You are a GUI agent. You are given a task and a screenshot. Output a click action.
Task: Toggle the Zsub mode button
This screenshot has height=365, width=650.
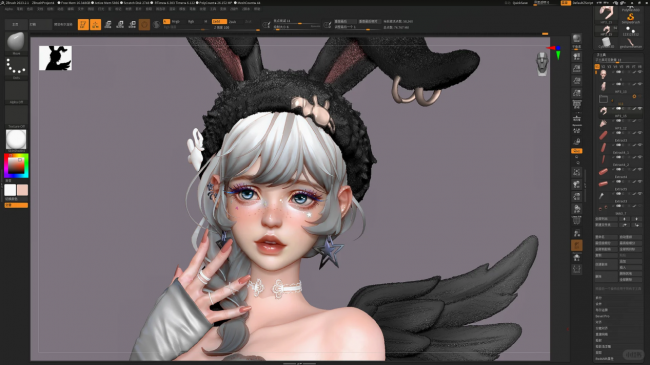(233, 22)
